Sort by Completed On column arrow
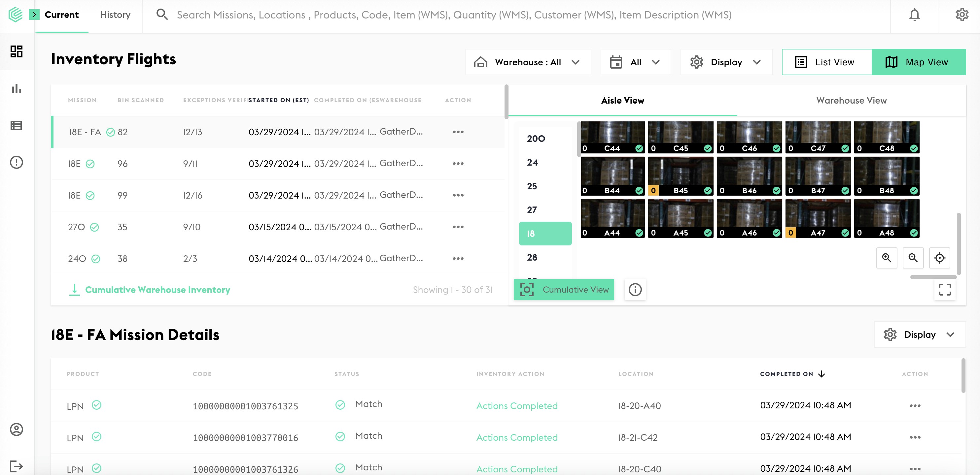Screen dimensions: 980x475 coord(822,374)
